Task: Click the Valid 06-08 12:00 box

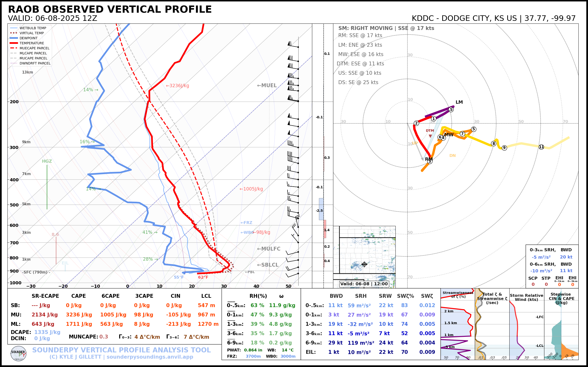Action: [x=364, y=284]
